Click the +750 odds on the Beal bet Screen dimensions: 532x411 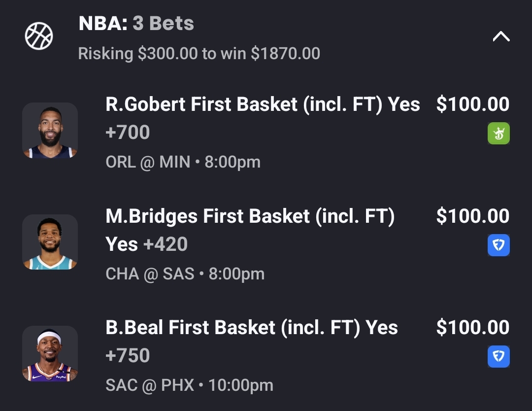128,356
